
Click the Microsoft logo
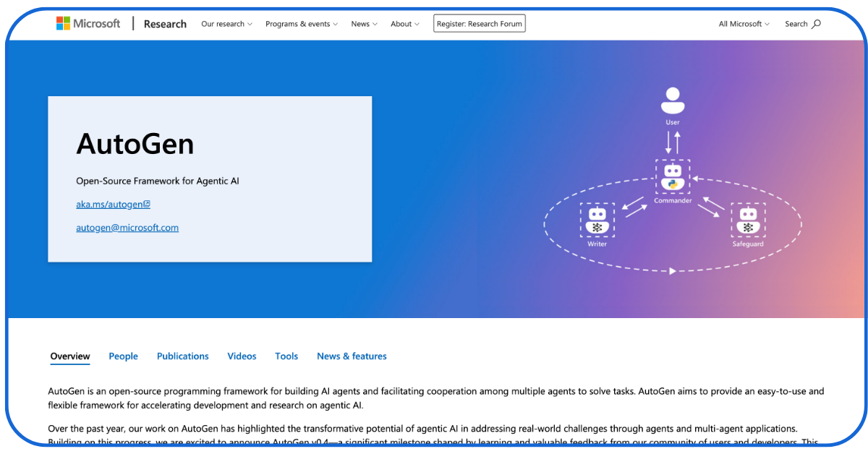coord(88,24)
